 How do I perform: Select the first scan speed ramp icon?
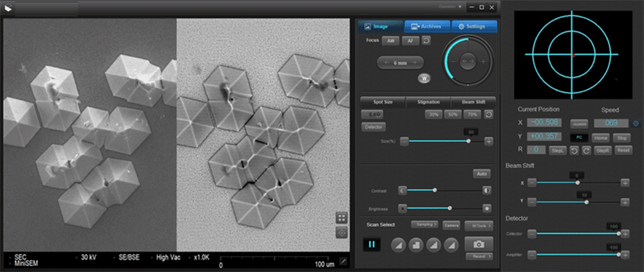(397, 244)
